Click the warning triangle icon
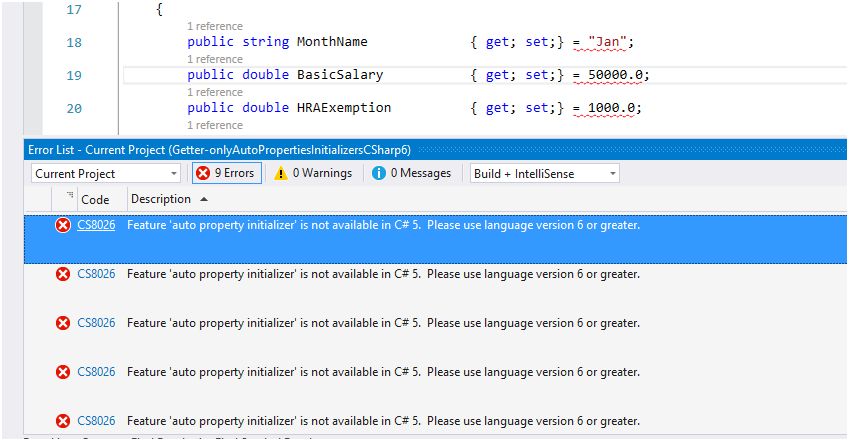The width and height of the screenshot is (849, 441). tap(280, 173)
